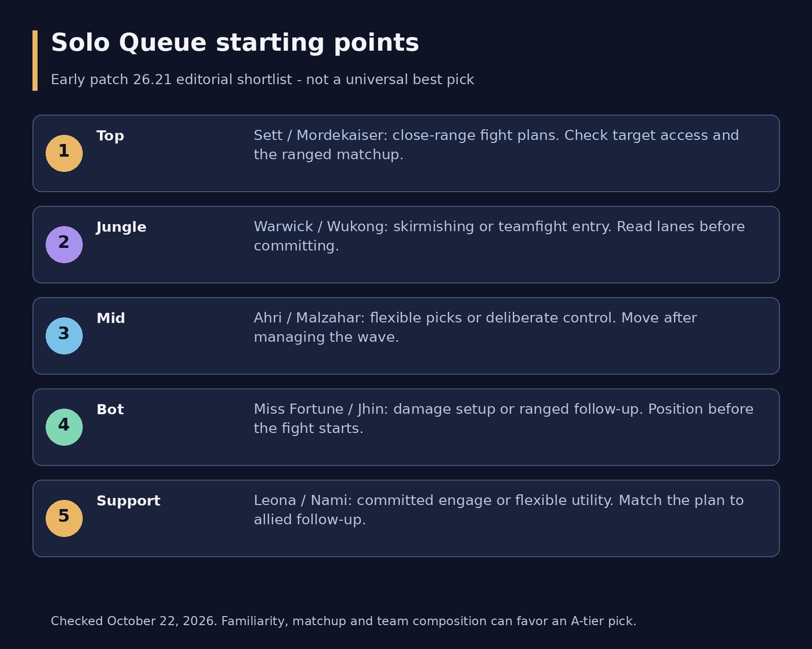Click the green number 4 circle badge

pos(64,427)
